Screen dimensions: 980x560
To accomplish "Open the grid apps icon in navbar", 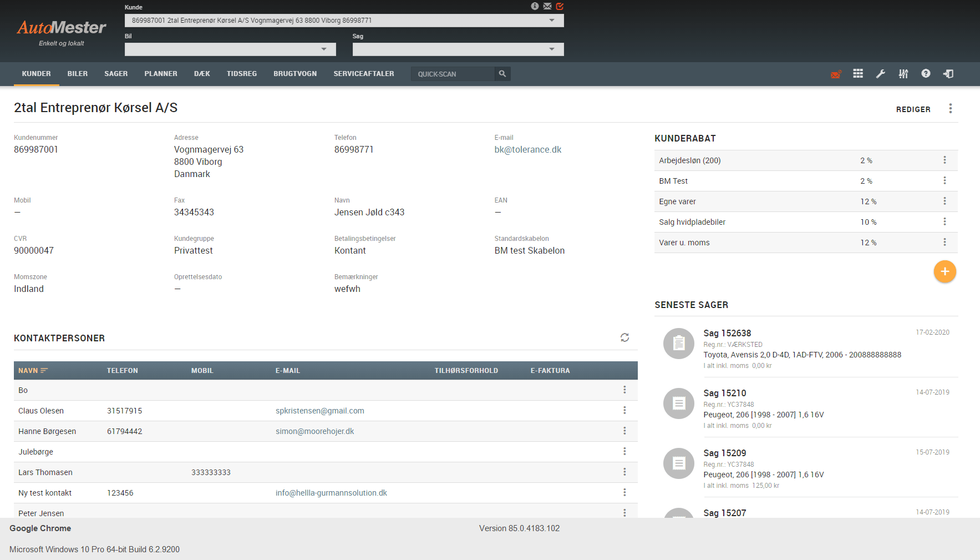I will pyautogui.click(x=858, y=74).
